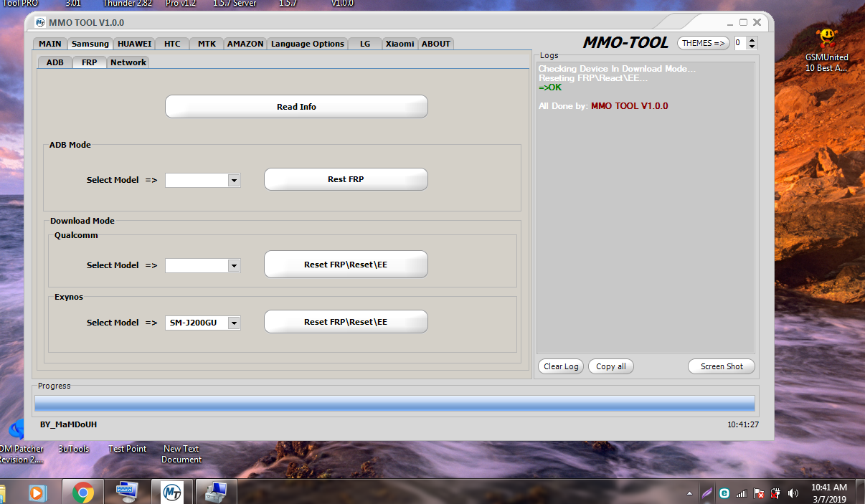Viewport: 865px width, 504px height.
Task: Open the on-screen keyboard taskbar icon
Action: coord(128,493)
